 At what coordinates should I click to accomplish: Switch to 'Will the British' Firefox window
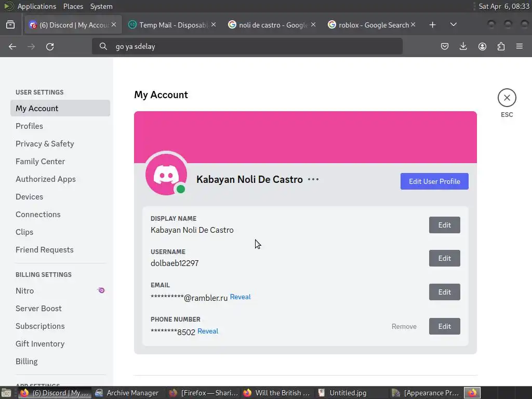tap(278, 393)
